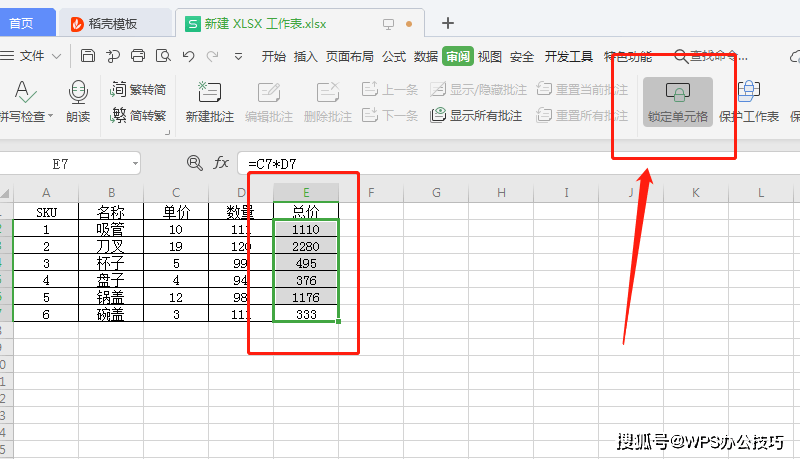Click 删除批注 delete comment button
The image size is (800, 459).
click(328, 102)
